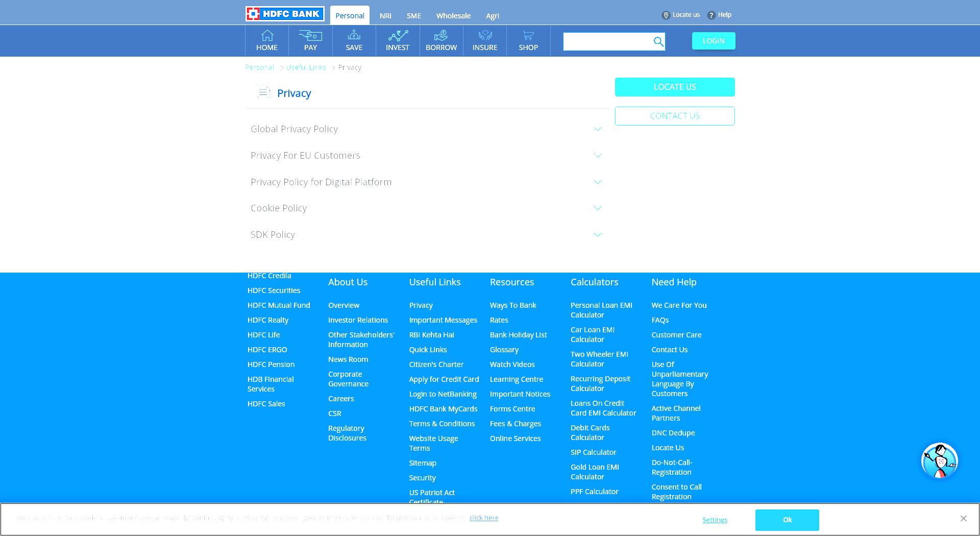Expand Privacy Policy for Digital Platform
Screen dimensions: 980x536
[427, 182]
